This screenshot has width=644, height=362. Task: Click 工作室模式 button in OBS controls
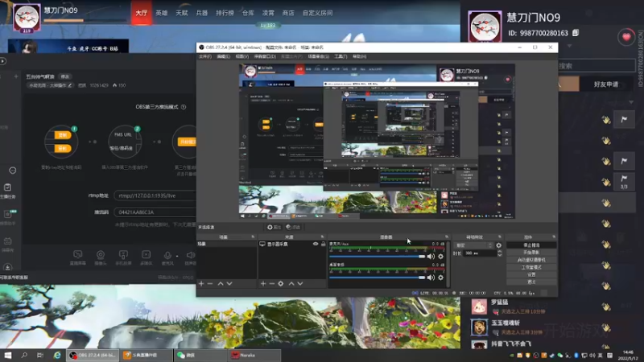[x=531, y=267]
